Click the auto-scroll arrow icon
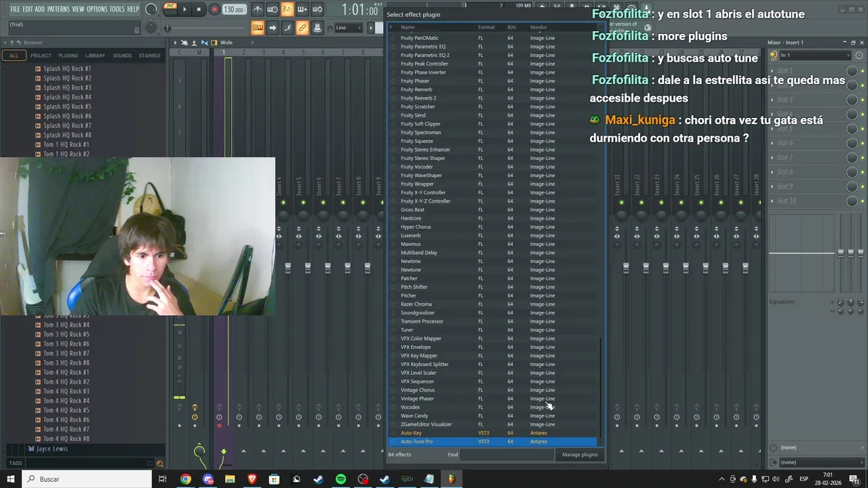The width and height of the screenshot is (868, 488). [272, 28]
